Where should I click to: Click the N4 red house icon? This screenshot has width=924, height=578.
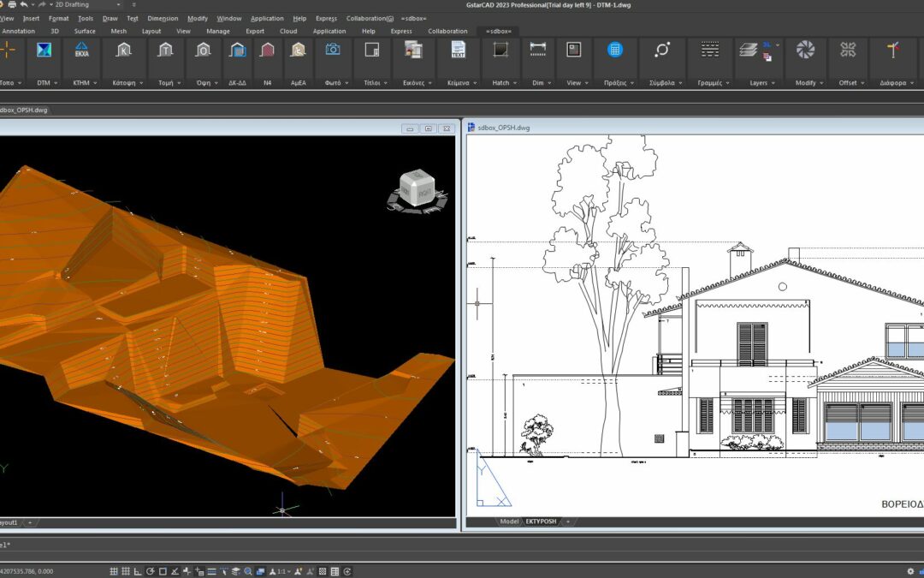coord(267,51)
